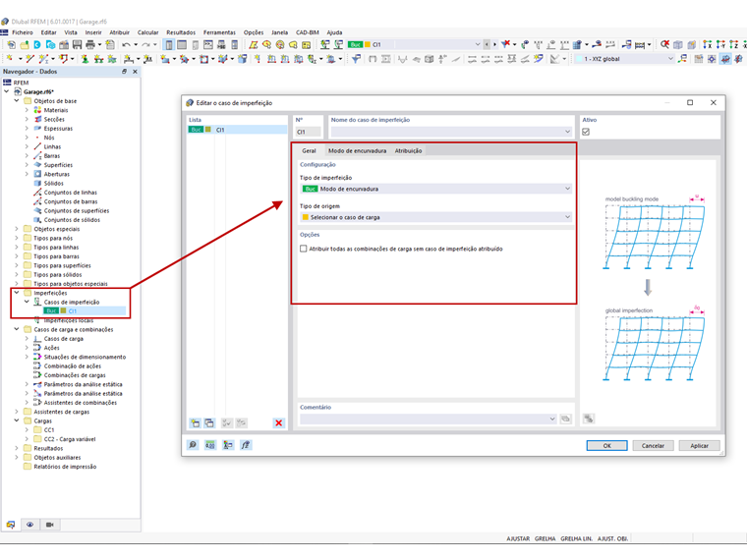Click the open file folder icon
Screen dimensions: 747x560
[25, 45]
